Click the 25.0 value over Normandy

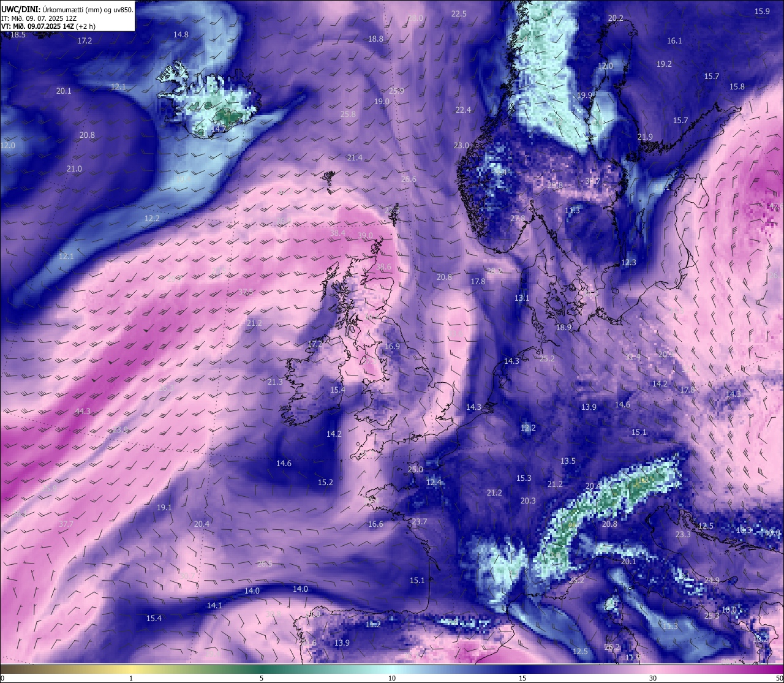click(415, 470)
